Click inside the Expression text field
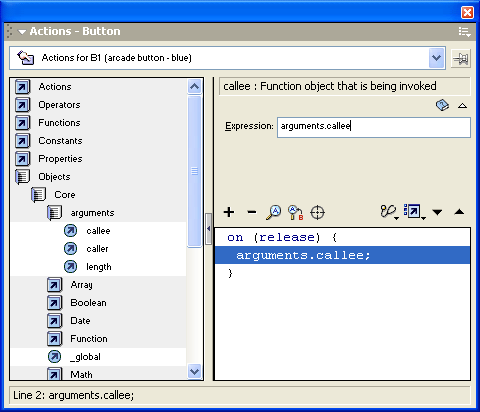The width and height of the screenshot is (480, 412). tap(374, 127)
